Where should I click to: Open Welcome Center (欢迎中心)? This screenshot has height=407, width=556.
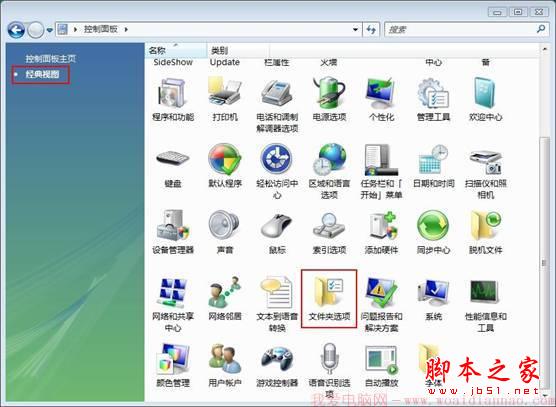(x=485, y=100)
